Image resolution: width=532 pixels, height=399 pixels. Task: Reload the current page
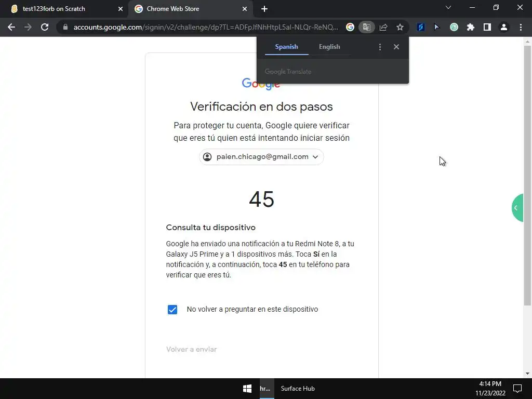(45, 27)
